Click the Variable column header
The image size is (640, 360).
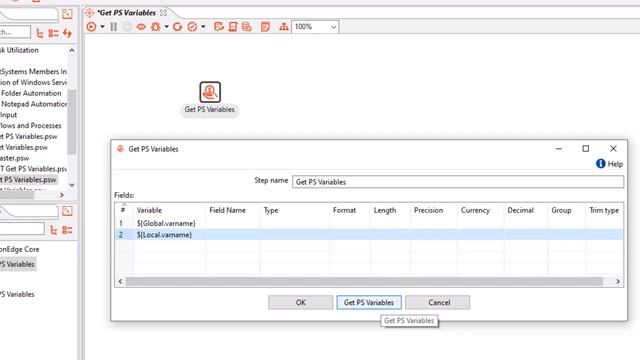tap(149, 210)
